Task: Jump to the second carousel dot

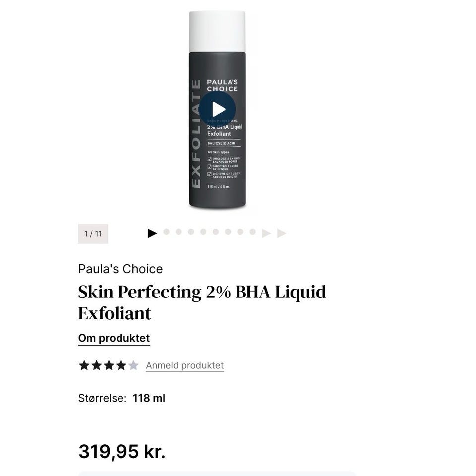Action: click(x=166, y=232)
